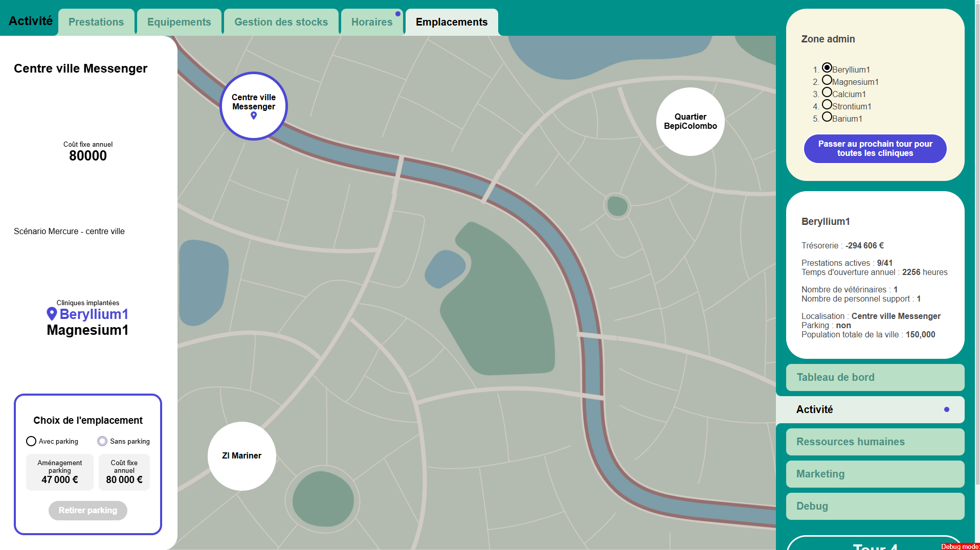
Task: Open the Tableau de bord section
Action: click(875, 377)
